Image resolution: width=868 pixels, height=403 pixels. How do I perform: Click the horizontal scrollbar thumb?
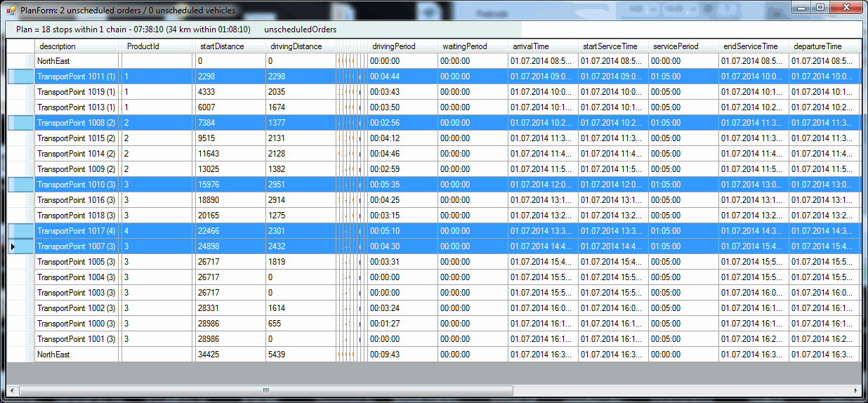[x=265, y=390]
